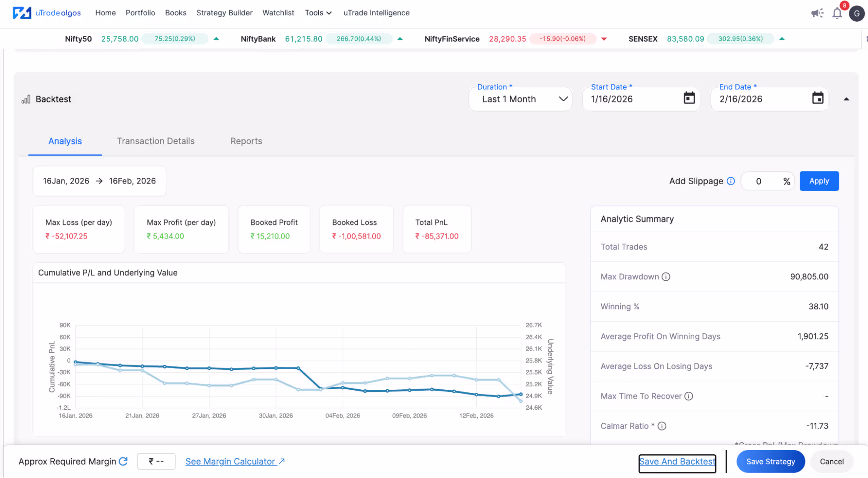
Task: Open the notifications bell
Action: point(837,13)
